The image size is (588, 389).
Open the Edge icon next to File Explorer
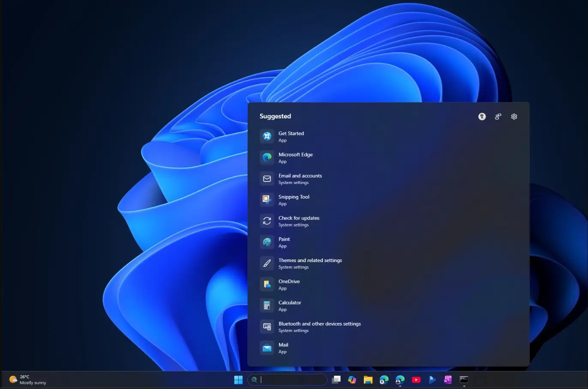tap(384, 380)
